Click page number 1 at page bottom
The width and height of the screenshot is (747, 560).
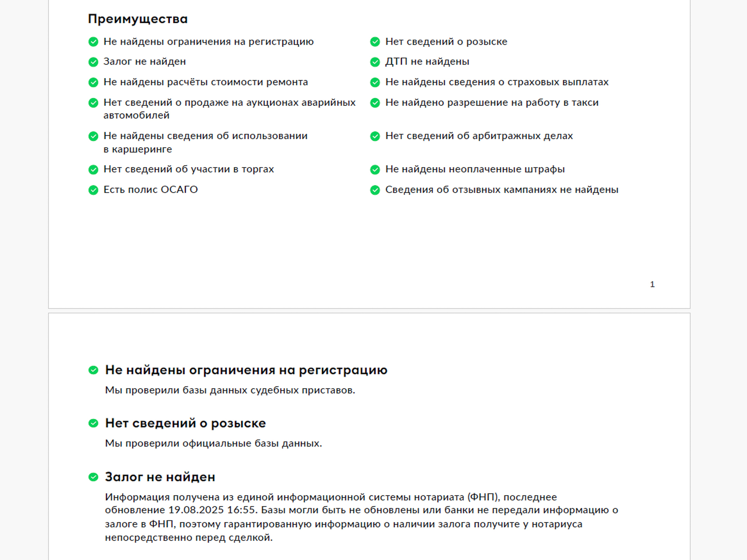652,284
